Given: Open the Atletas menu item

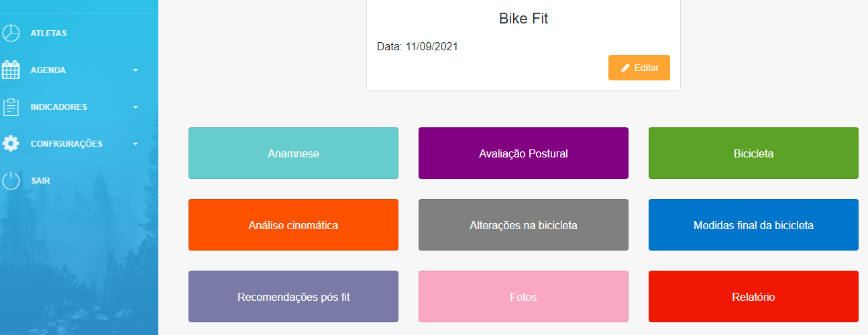Looking at the screenshot, I should (48, 33).
